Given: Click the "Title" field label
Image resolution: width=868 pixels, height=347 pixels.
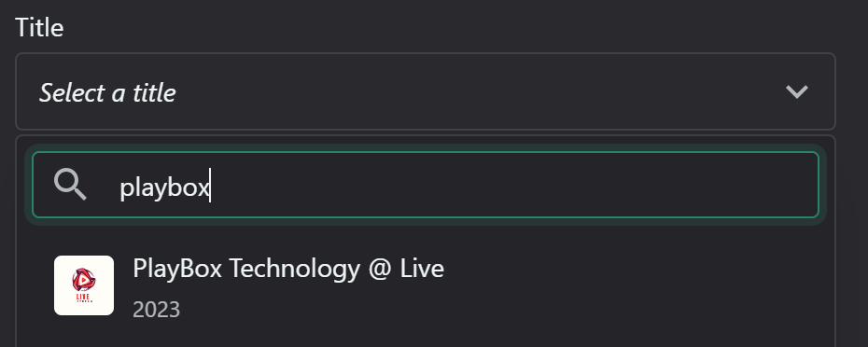Looking at the screenshot, I should coord(39,27).
